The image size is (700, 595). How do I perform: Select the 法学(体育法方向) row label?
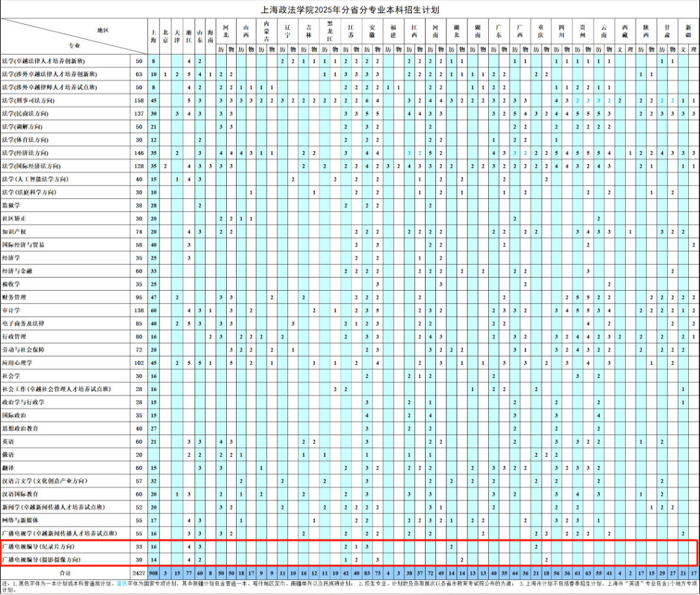(x=25, y=139)
